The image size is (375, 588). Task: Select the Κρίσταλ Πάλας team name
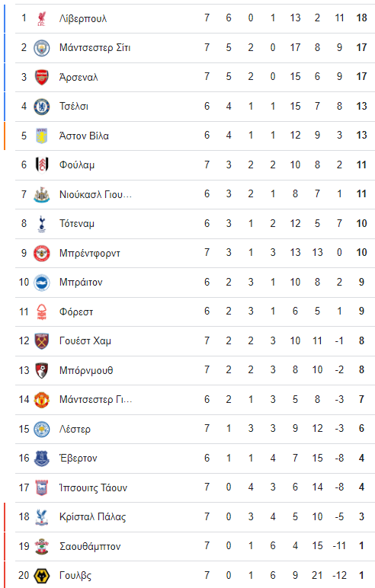pyautogui.click(x=92, y=516)
